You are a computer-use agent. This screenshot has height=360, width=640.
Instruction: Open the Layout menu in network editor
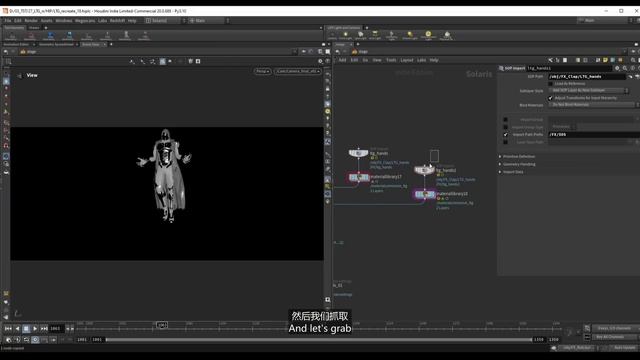(x=407, y=60)
